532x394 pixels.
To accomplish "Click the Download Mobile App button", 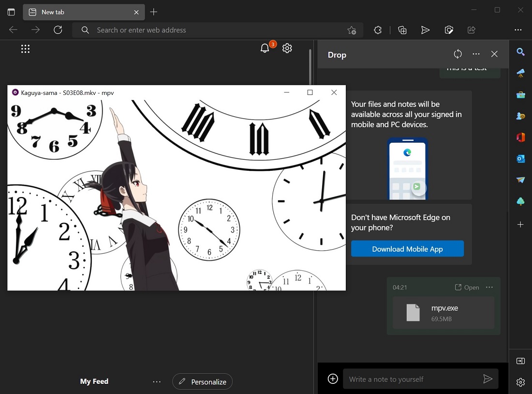I will click(x=407, y=249).
